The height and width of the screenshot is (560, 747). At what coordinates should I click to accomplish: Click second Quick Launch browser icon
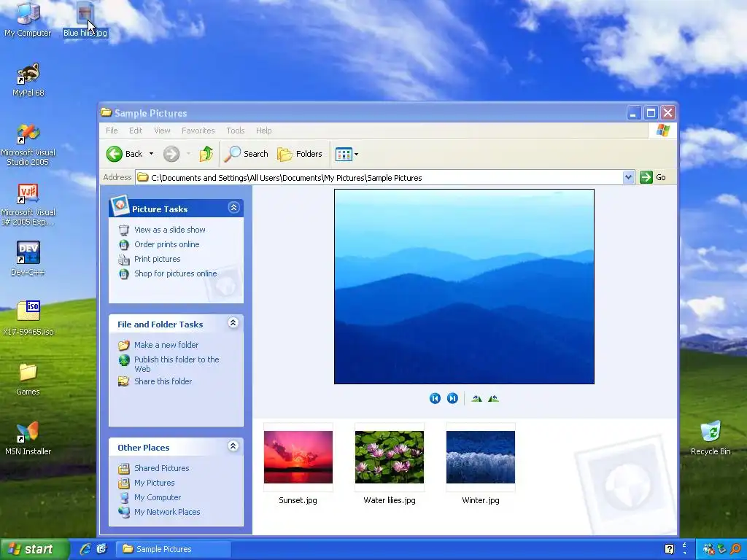102,549
